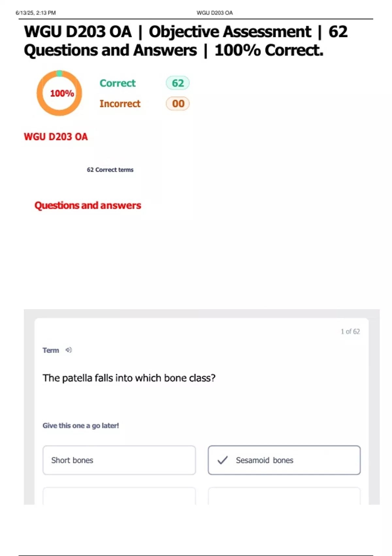Click the patella question text
Image resolution: width=392 pixels, height=556 pixels.
(129, 378)
